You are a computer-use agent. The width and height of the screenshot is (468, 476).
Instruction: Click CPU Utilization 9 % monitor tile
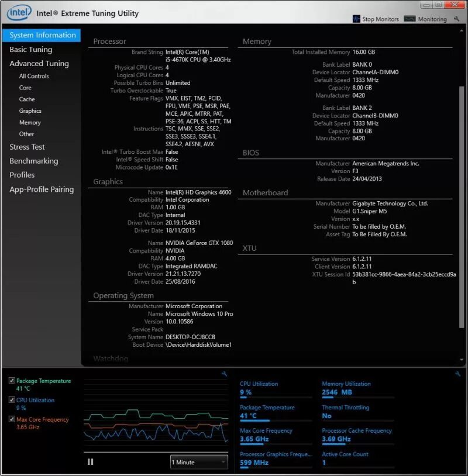click(276, 389)
